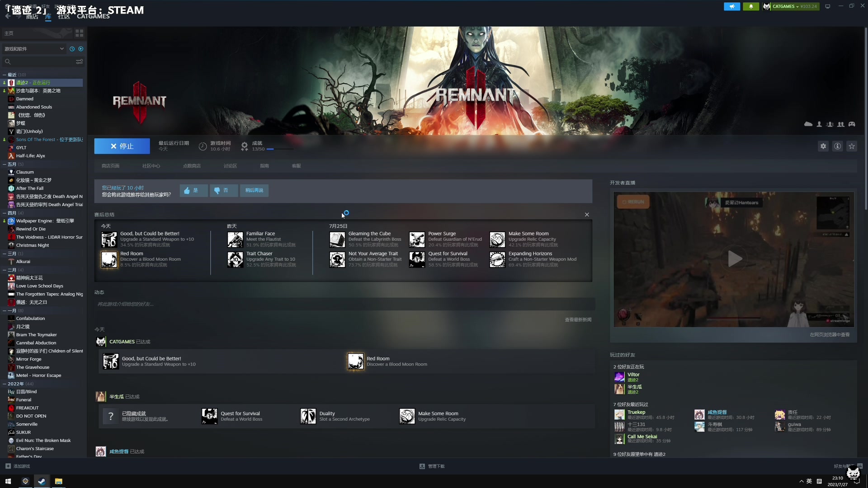Viewport: 868px width, 488px height.
Task: Open the Remnant II settings gear
Action: (x=823, y=146)
